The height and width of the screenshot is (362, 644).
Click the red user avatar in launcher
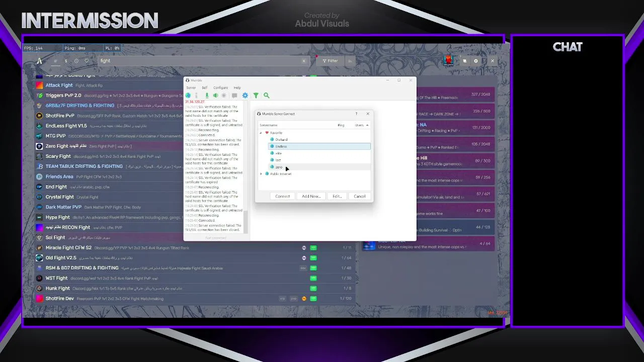448,60
